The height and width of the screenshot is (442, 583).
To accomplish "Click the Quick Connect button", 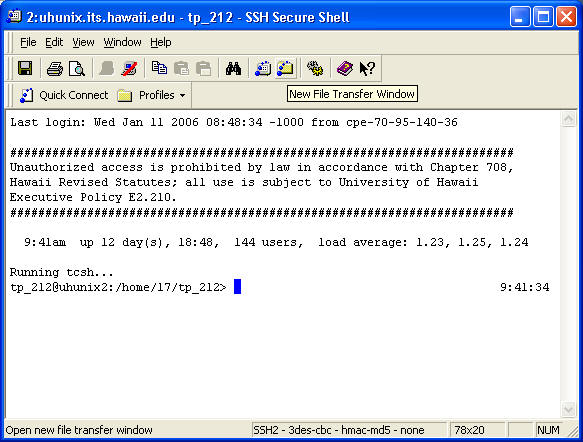I will [64, 95].
